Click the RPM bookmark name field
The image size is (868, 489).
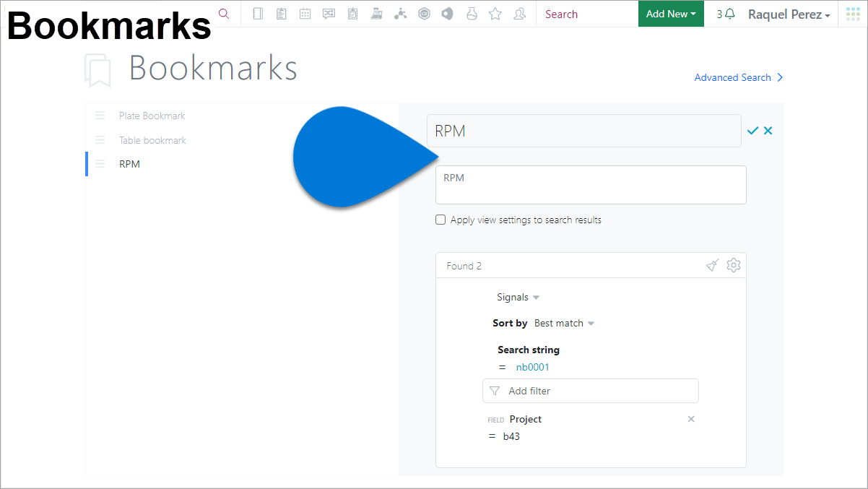584,131
